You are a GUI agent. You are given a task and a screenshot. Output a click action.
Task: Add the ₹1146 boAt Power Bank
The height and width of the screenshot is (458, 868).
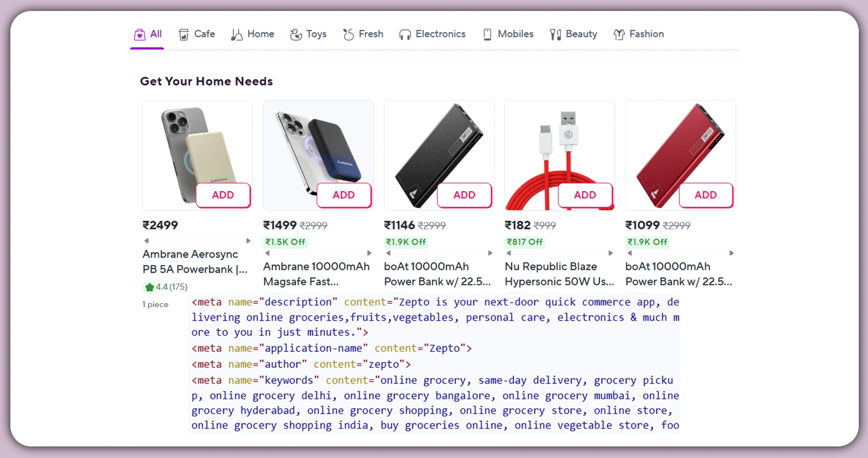(x=464, y=195)
